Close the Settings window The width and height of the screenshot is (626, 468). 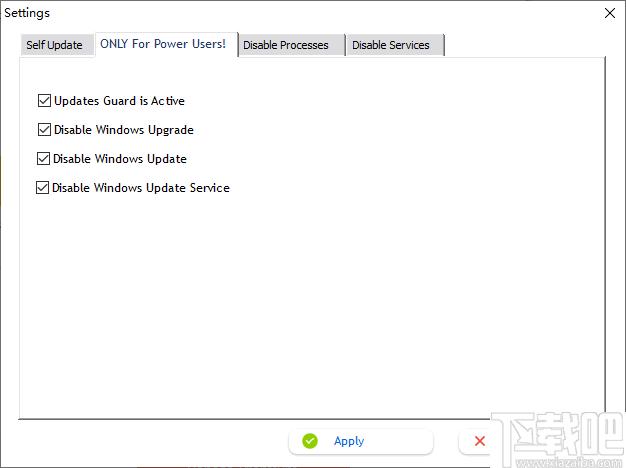click(610, 13)
